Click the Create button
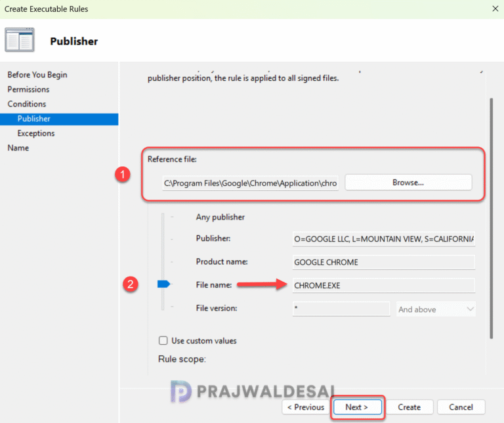504x423 pixels. click(x=409, y=407)
